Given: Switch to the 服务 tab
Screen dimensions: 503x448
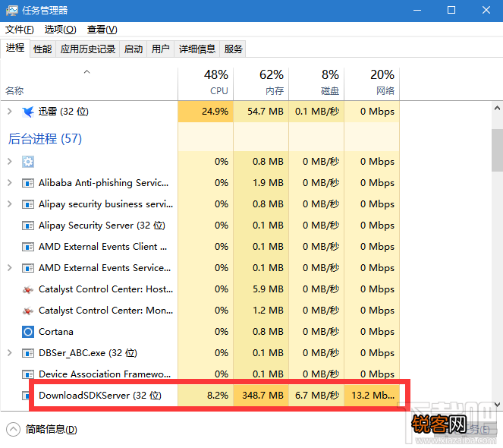Looking at the screenshot, I should click(x=233, y=49).
